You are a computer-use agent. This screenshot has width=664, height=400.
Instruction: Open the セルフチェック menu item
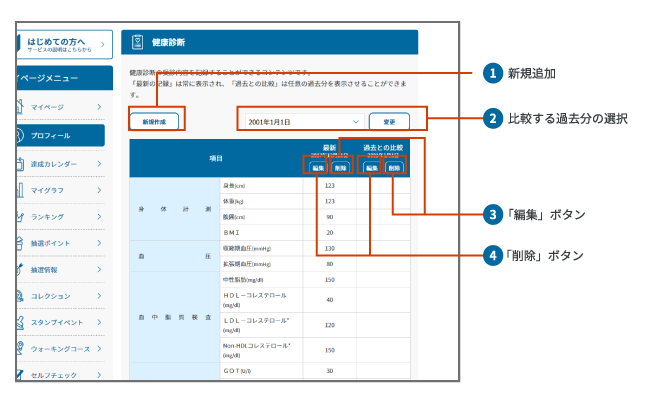pyautogui.click(x=60, y=376)
